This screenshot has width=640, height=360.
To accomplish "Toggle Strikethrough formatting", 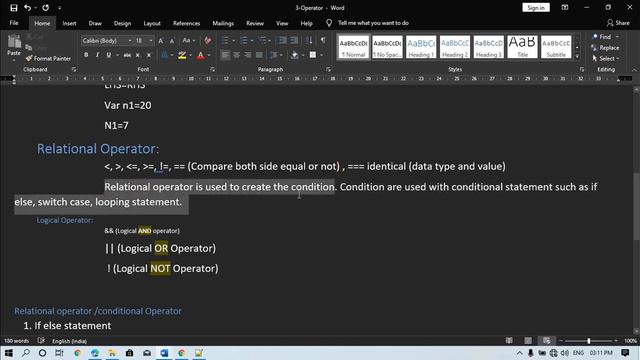I will pos(127,55).
